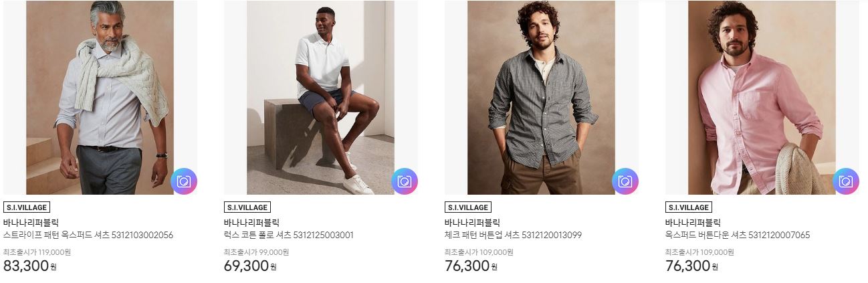Click S.I.VILLAGE badge under the pink shirt
This screenshot has width=868, height=283.
[x=689, y=207]
